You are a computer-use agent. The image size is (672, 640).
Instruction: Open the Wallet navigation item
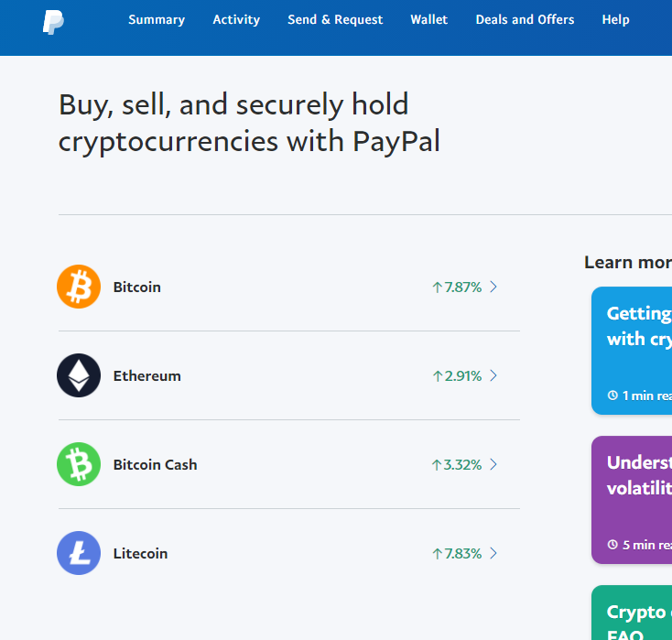(x=429, y=20)
